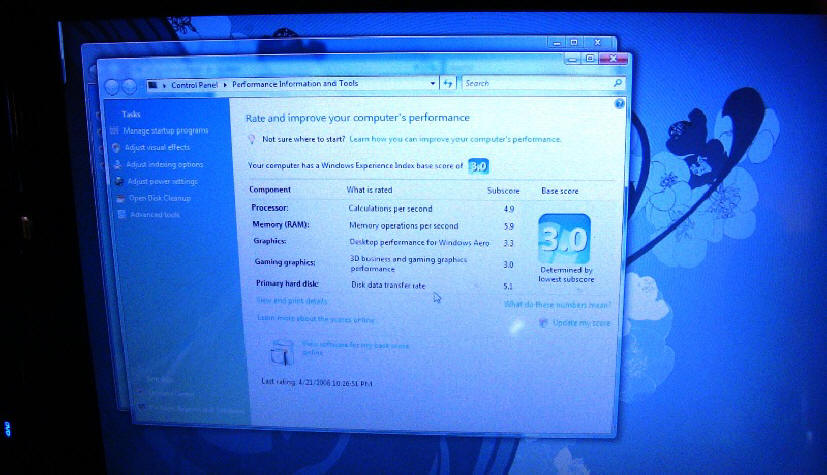The height and width of the screenshot is (475, 827).
Task: Click Disk data transfer rate description
Action: coord(388,285)
